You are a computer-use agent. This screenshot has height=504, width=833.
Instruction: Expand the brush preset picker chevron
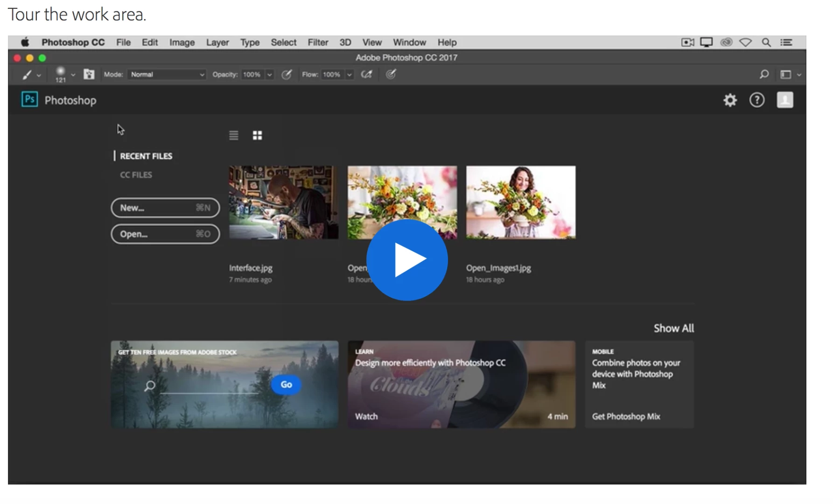pos(73,75)
